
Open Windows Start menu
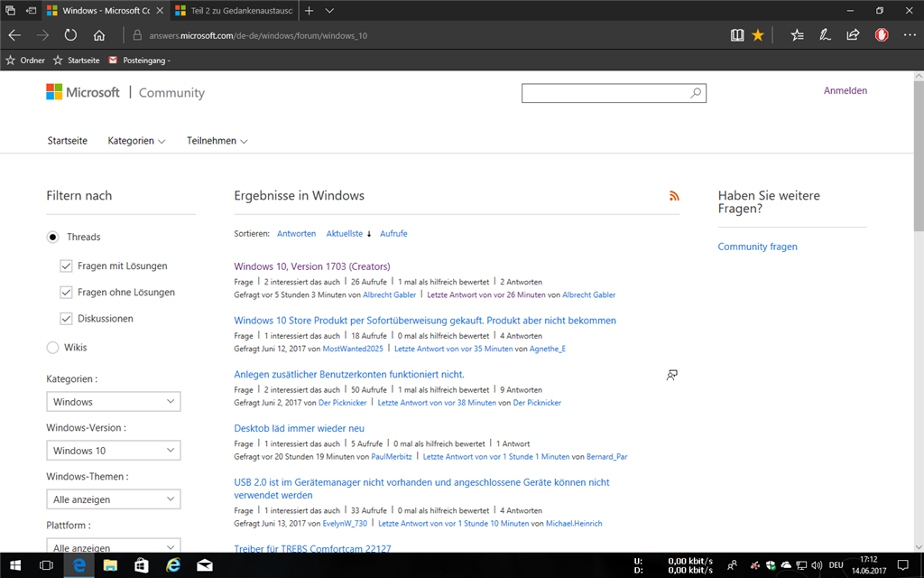[15, 565]
